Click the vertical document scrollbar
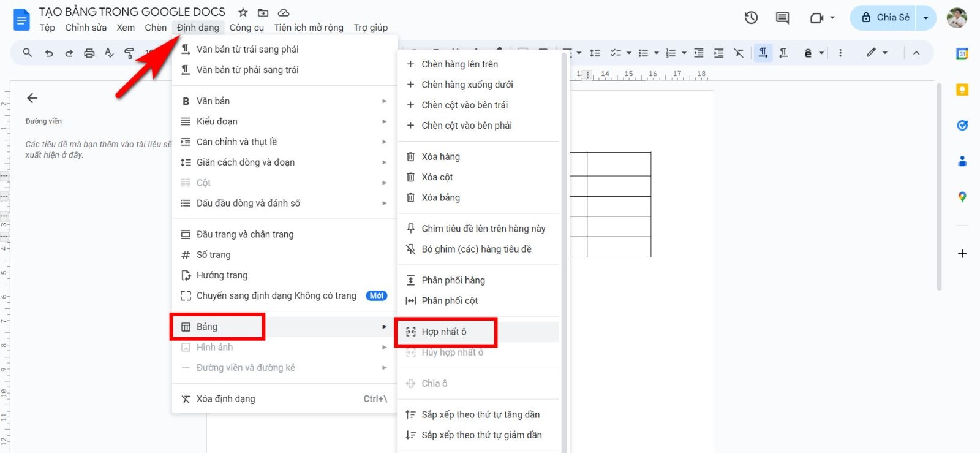The width and height of the screenshot is (980, 453). (939, 187)
